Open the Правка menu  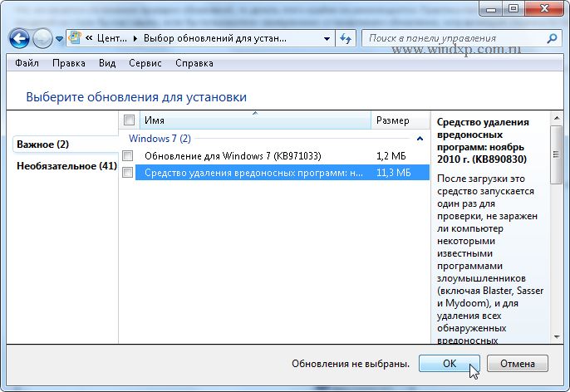pyautogui.click(x=69, y=63)
